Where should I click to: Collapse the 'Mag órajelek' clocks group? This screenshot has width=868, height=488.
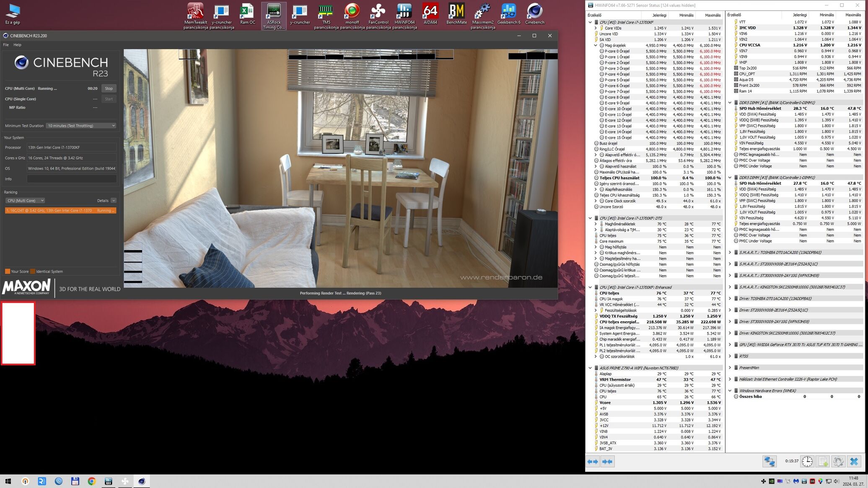(596, 45)
